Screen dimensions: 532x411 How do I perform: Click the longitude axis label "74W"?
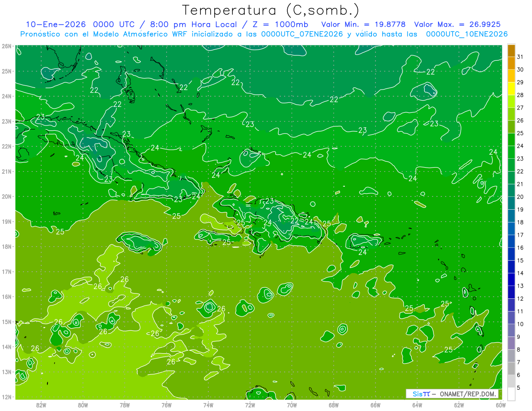tap(208, 405)
